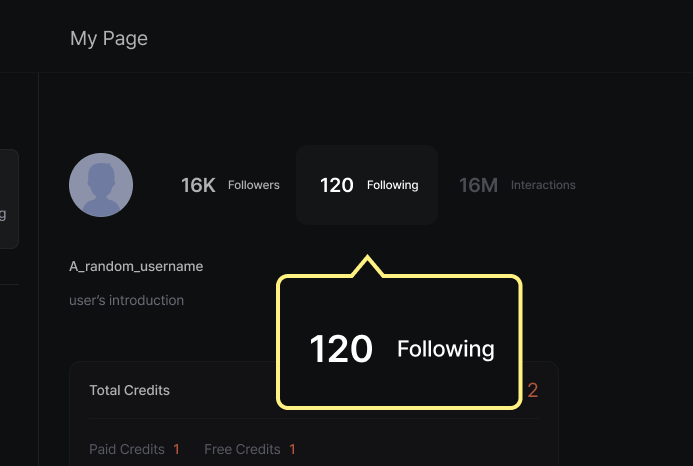
Task: Click the orange Total Credits value
Action: click(x=533, y=390)
